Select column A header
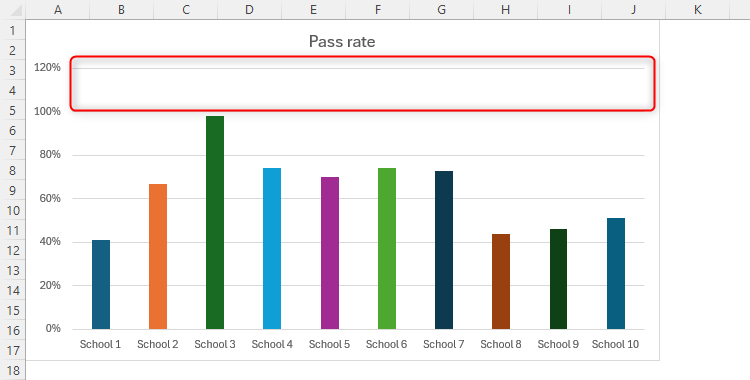750x380 pixels. coord(58,10)
